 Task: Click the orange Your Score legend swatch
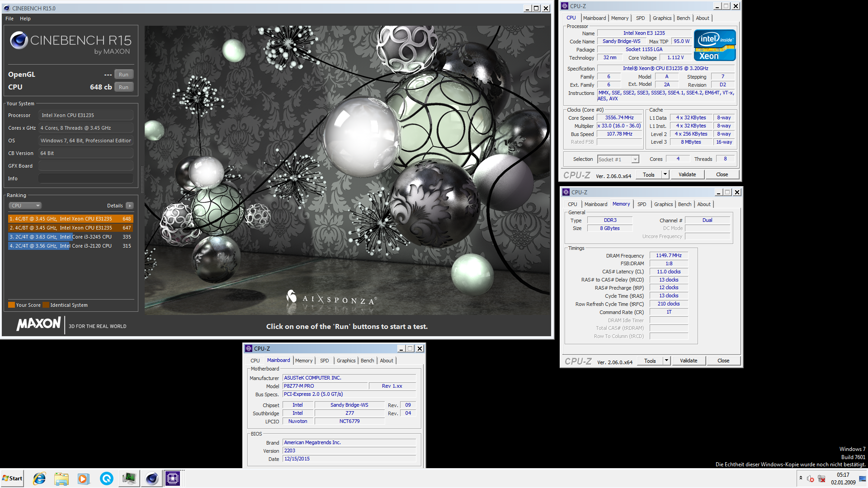pos(12,305)
